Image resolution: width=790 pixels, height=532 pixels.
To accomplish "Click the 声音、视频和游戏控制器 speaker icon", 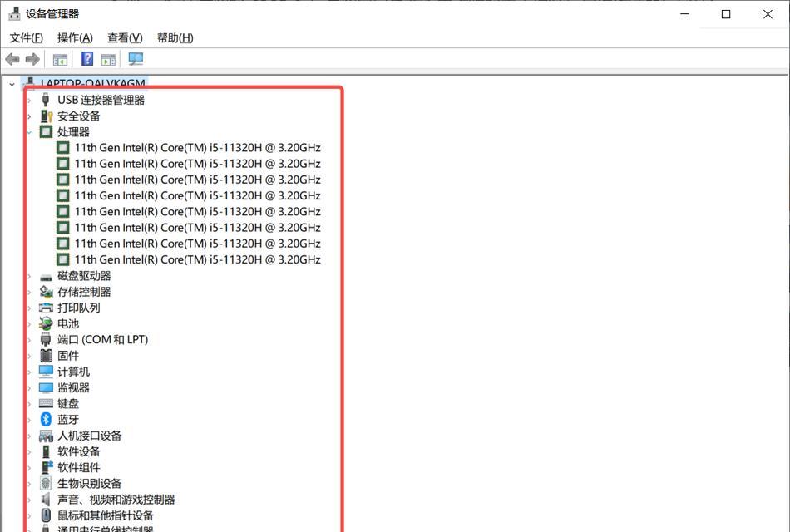I will click(46, 500).
